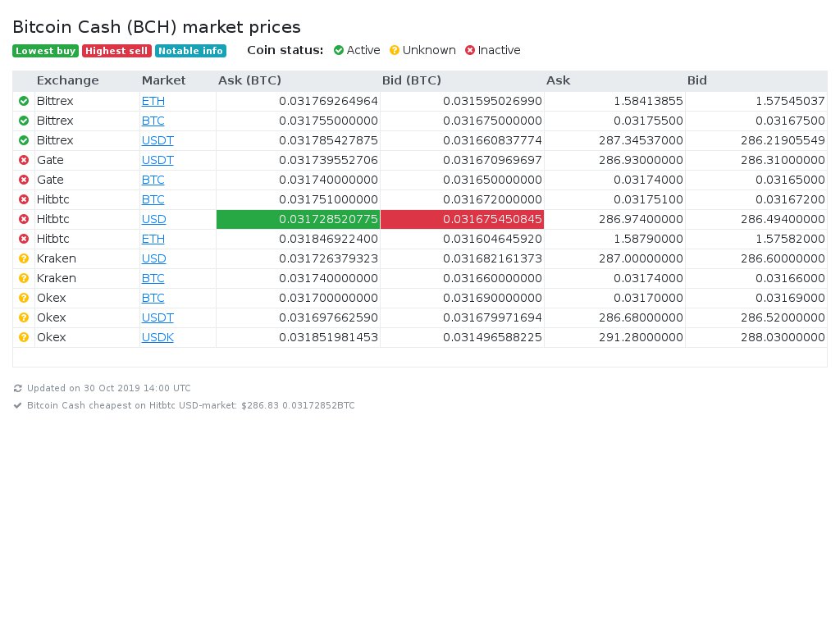
Task: Click active status icon for Bittrex USDT row
Action: pyautogui.click(x=24, y=140)
